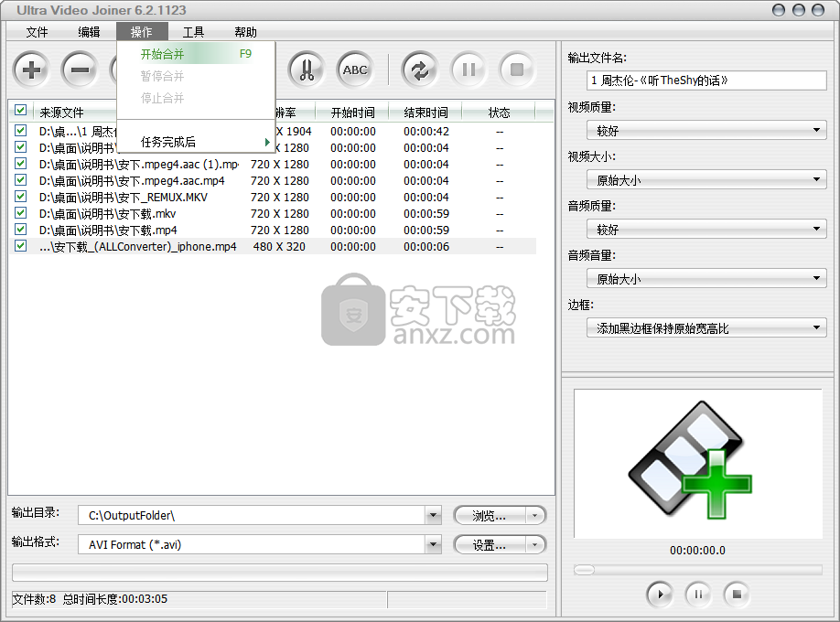The image size is (840, 622).
Task: Start joining with the convert arrows icon
Action: [420, 70]
